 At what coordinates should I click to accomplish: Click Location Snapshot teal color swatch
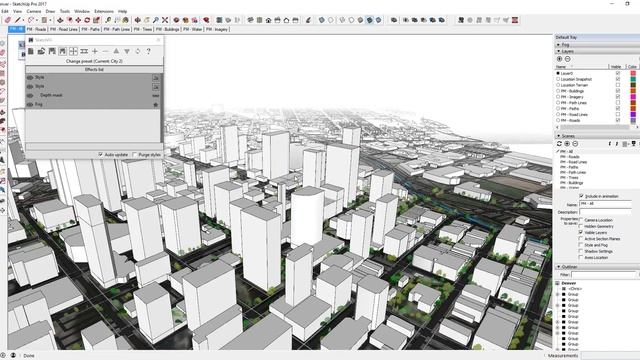tap(633, 79)
